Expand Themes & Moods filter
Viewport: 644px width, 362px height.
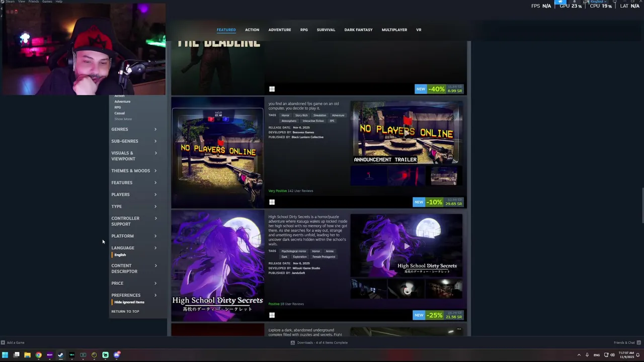134,171
